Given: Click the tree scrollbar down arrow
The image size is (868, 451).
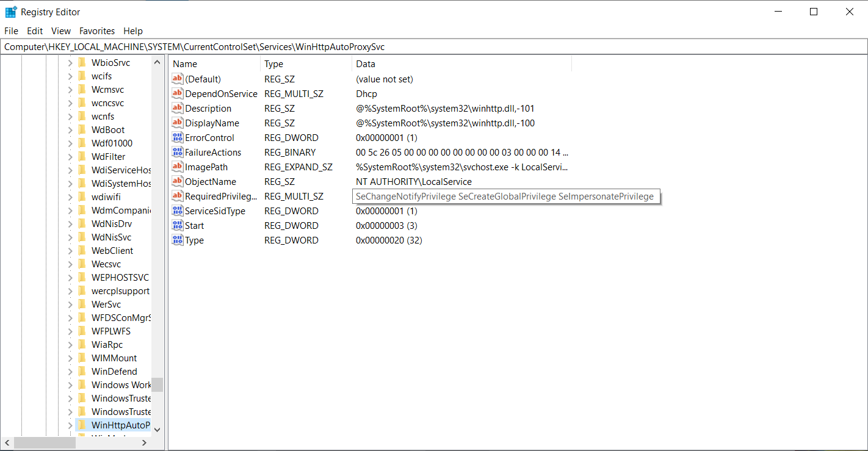Looking at the screenshot, I should click(x=157, y=430).
